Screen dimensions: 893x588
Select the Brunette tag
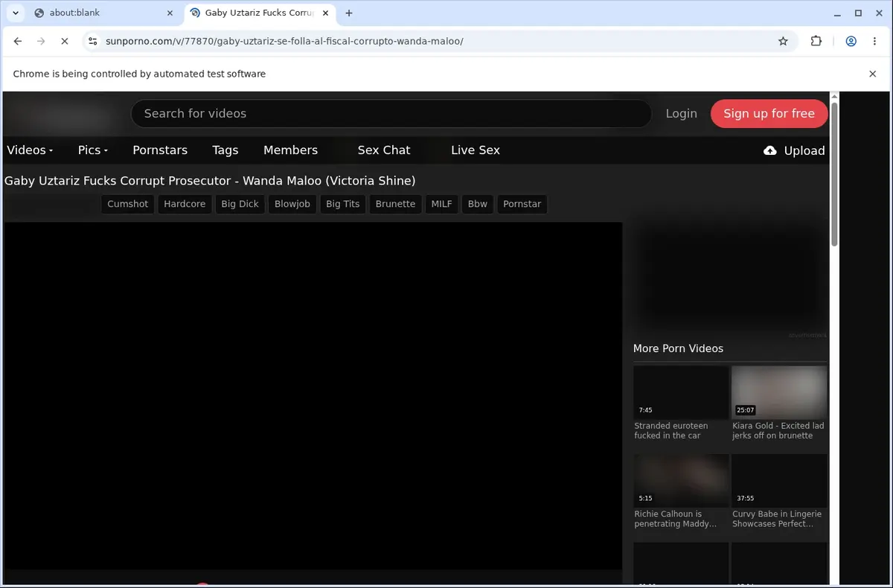point(395,204)
